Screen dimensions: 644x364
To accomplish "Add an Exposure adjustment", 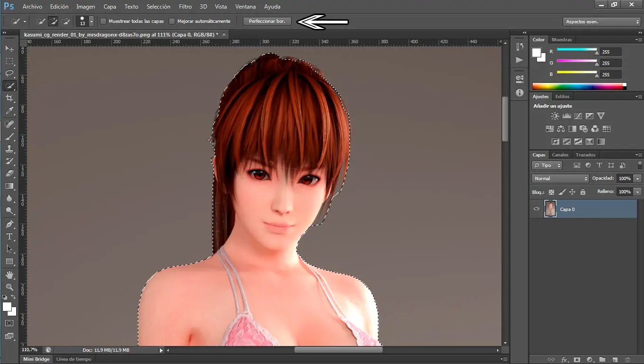I will tap(590, 116).
